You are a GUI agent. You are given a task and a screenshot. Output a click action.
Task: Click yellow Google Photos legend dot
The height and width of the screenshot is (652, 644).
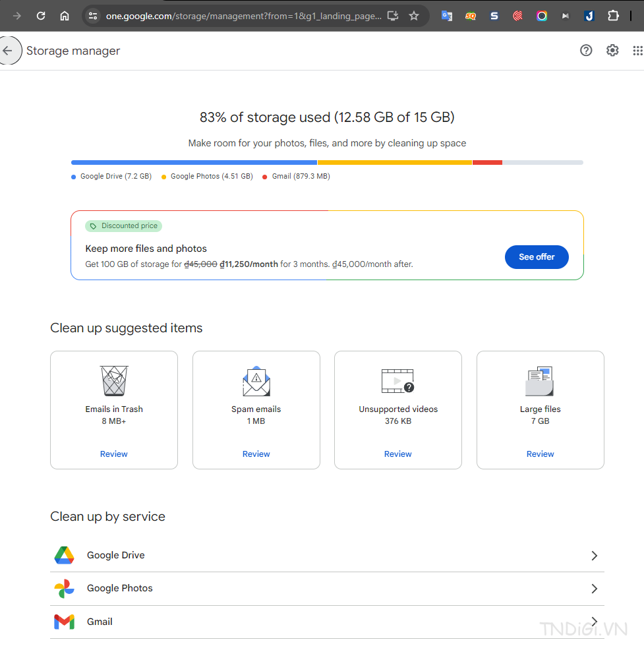[x=164, y=177]
